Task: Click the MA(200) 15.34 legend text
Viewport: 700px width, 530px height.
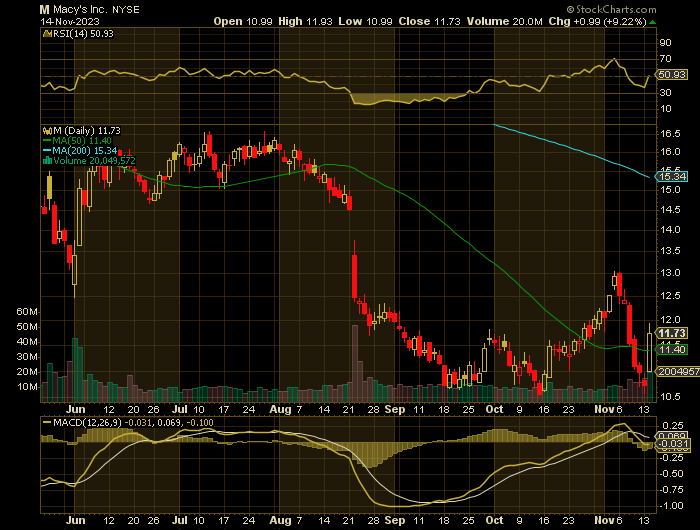Action: tap(85, 151)
